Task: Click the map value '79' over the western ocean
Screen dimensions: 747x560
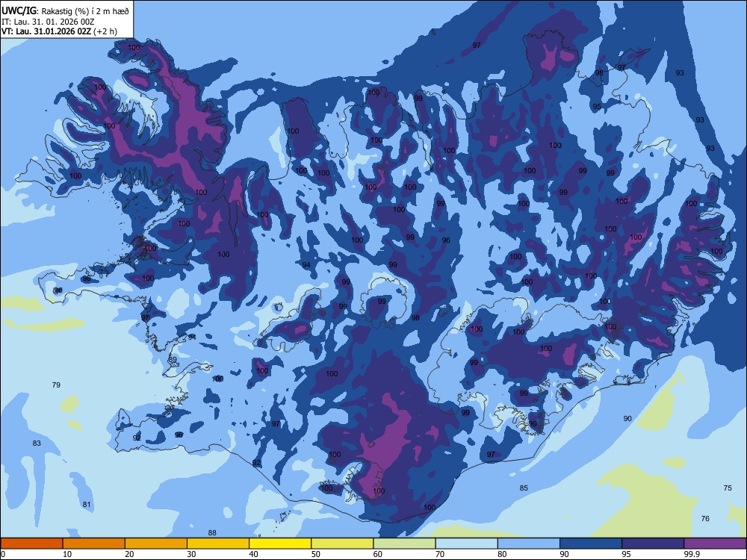Action: pyautogui.click(x=56, y=385)
